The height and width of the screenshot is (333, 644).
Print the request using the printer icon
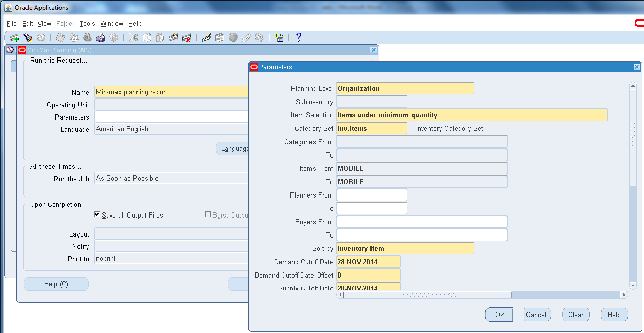(x=101, y=37)
